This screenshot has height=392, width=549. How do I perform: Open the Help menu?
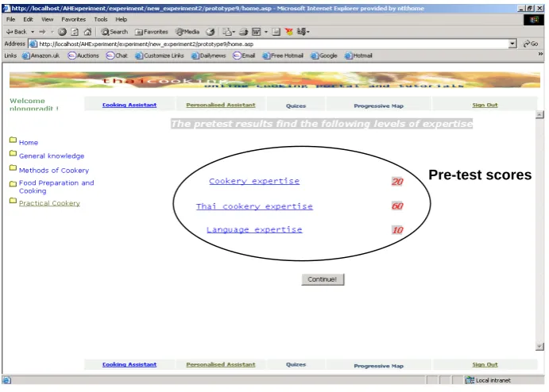pyautogui.click(x=121, y=19)
